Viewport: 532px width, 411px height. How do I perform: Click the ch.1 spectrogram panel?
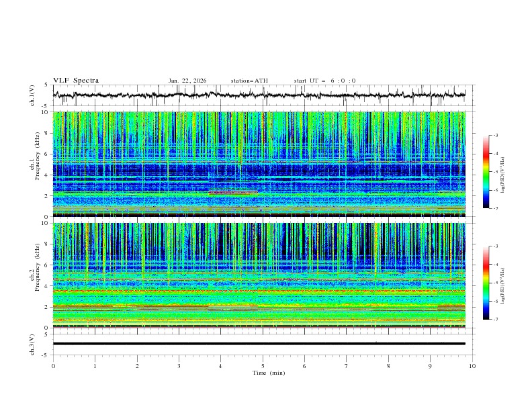point(259,164)
